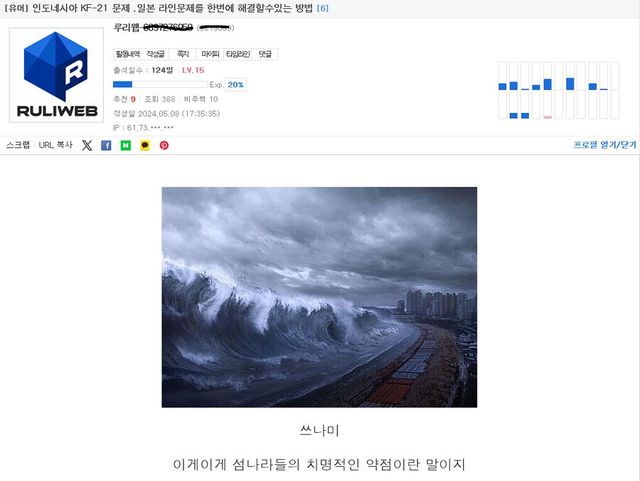Share post via Pinterest red icon

pyautogui.click(x=164, y=145)
